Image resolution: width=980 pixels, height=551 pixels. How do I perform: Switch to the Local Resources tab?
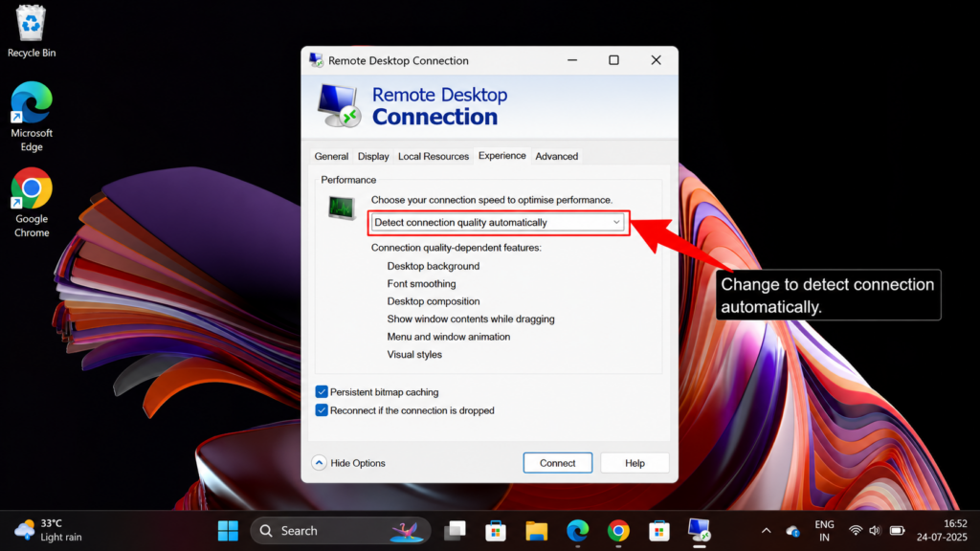click(434, 156)
